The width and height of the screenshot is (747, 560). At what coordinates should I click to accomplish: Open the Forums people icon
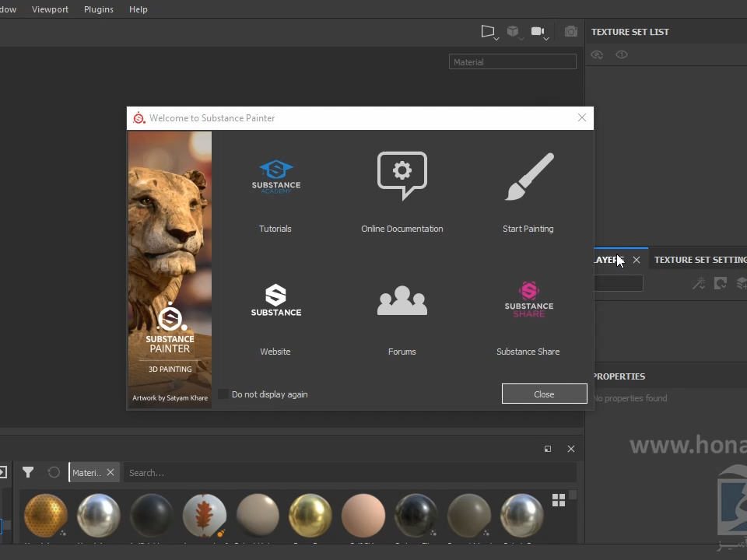pyautogui.click(x=402, y=300)
